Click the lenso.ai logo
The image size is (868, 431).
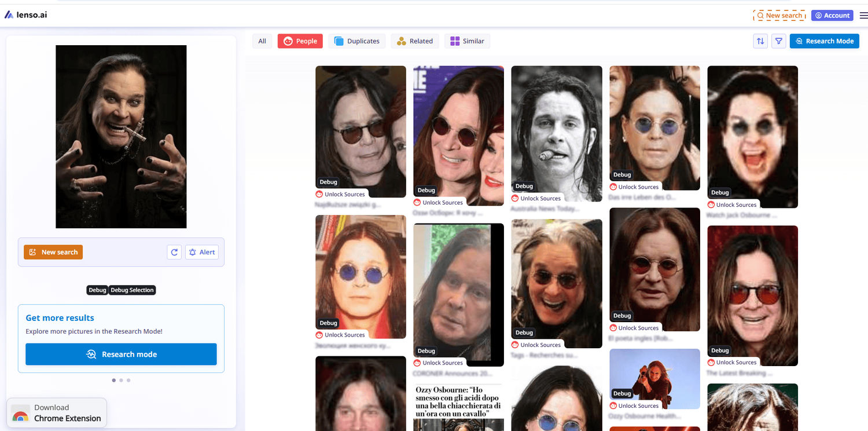point(26,15)
